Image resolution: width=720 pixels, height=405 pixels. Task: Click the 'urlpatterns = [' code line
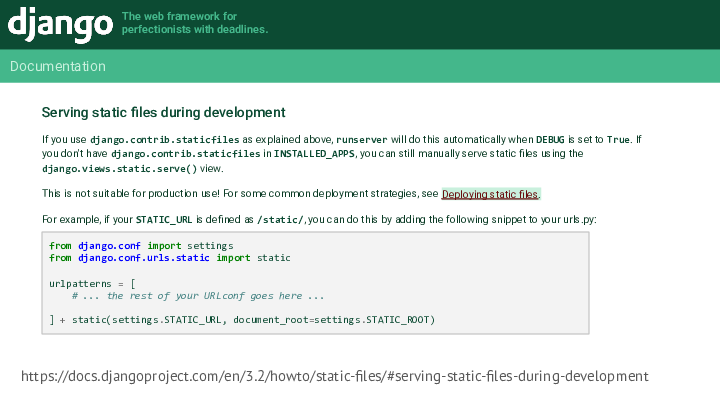coord(92,284)
